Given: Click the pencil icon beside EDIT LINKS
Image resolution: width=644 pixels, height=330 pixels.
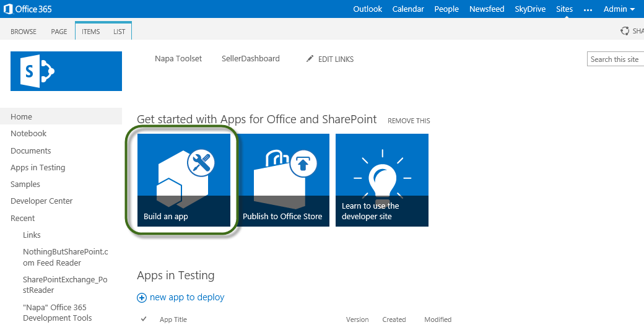Looking at the screenshot, I should (310, 59).
